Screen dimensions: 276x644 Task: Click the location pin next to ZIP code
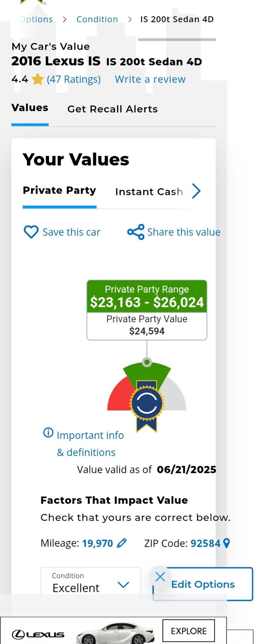pyautogui.click(x=226, y=543)
